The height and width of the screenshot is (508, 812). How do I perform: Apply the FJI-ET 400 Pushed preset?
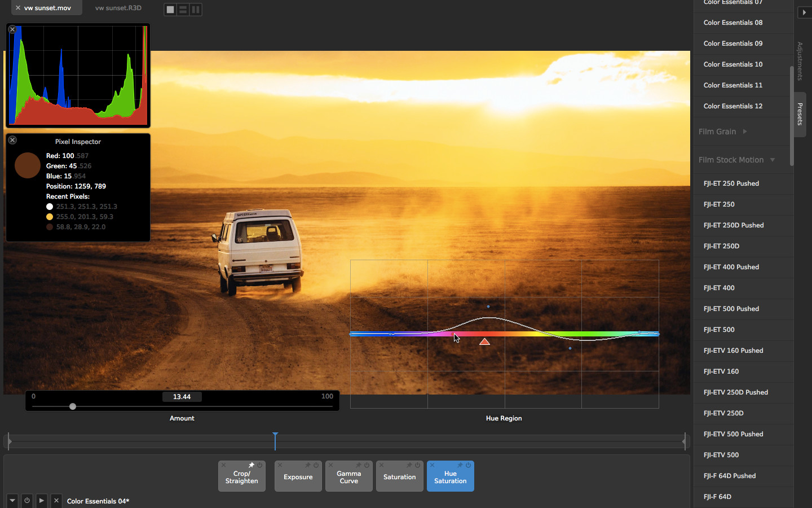731,267
